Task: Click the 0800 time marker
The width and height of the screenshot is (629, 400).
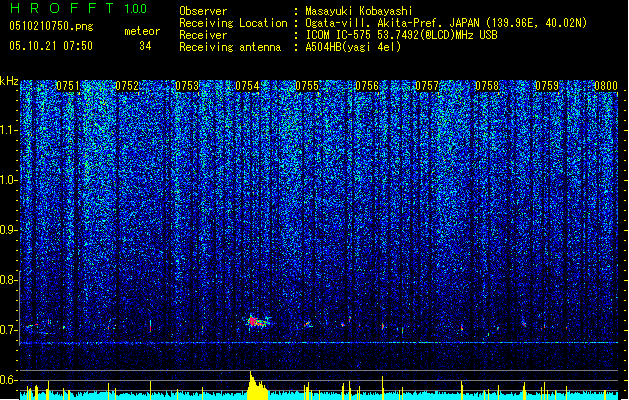Action: tap(606, 86)
